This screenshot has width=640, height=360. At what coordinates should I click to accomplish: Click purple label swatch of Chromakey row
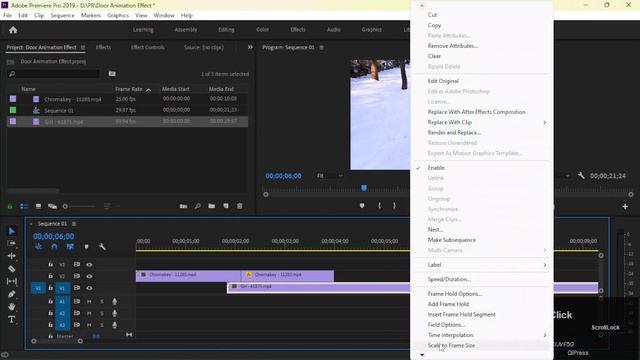(x=13, y=99)
